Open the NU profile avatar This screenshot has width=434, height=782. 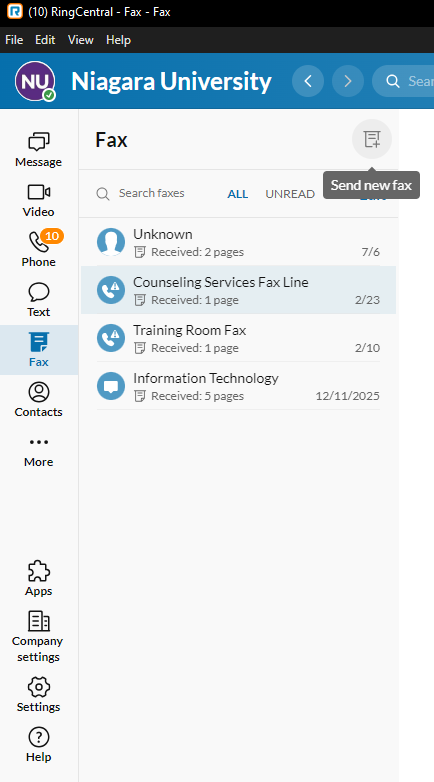[x=35, y=81]
